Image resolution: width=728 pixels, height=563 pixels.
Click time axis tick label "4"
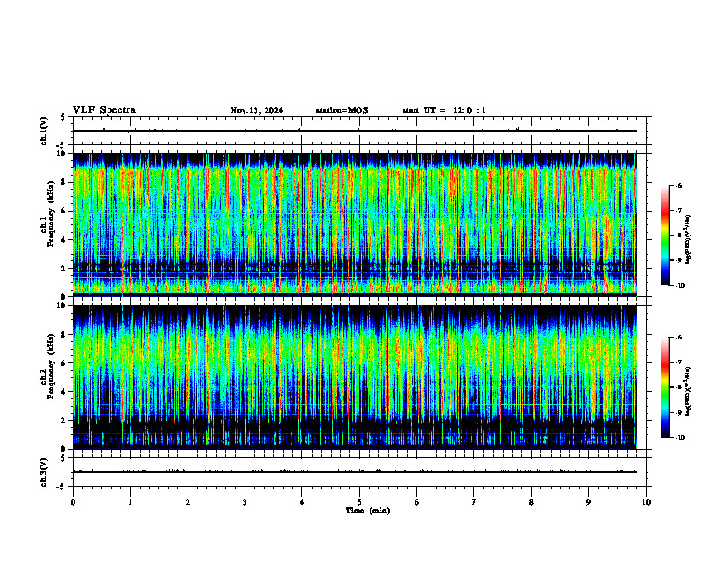pos(302,502)
